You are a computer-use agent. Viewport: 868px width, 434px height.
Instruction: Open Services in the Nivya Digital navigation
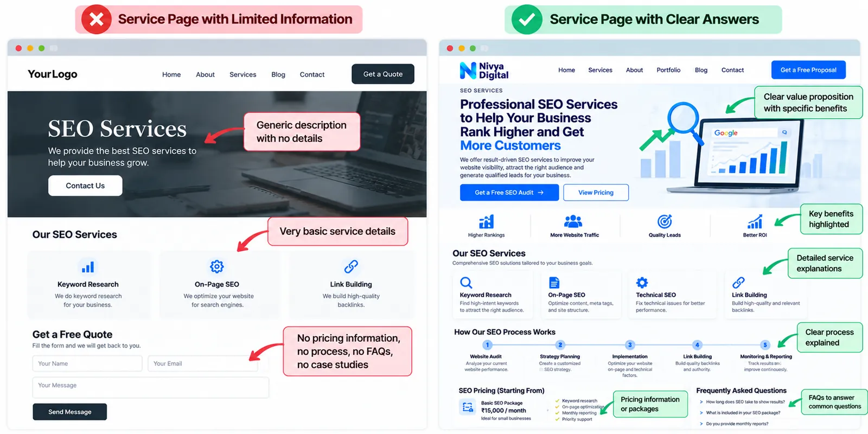pyautogui.click(x=600, y=70)
